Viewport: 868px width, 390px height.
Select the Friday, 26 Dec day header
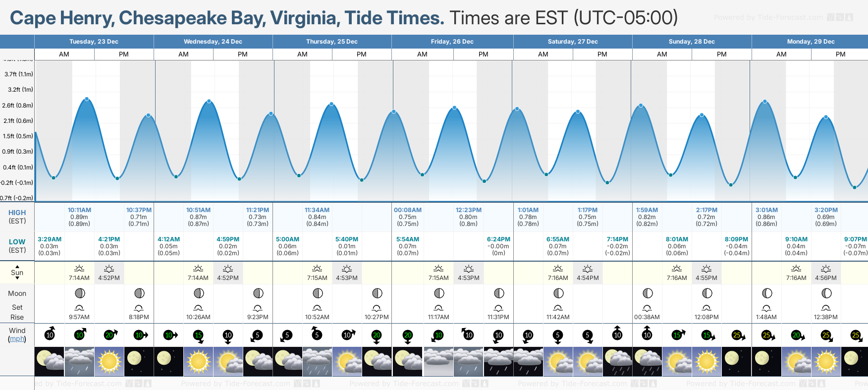pos(452,42)
